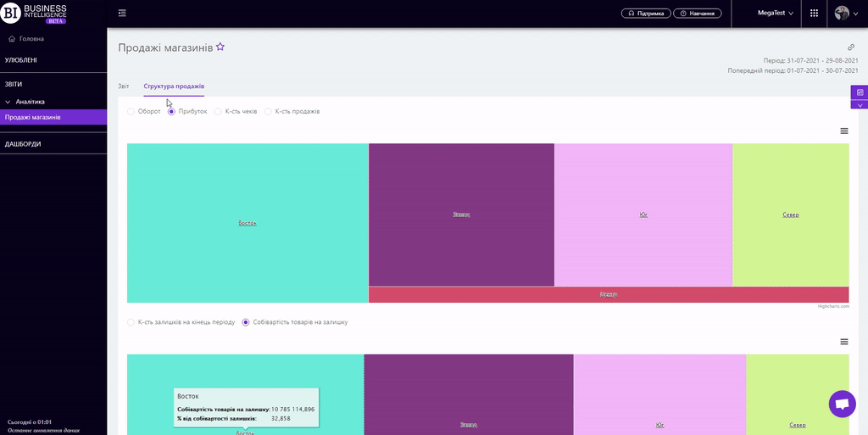The image size is (868, 435).
Task: Open the first treemap chart hamburger menu
Action: [x=844, y=131]
